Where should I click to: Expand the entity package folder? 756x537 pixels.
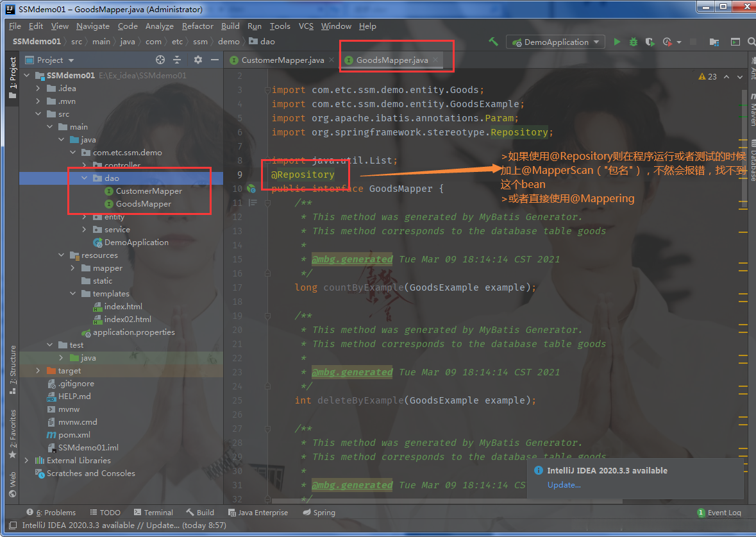tap(85, 217)
